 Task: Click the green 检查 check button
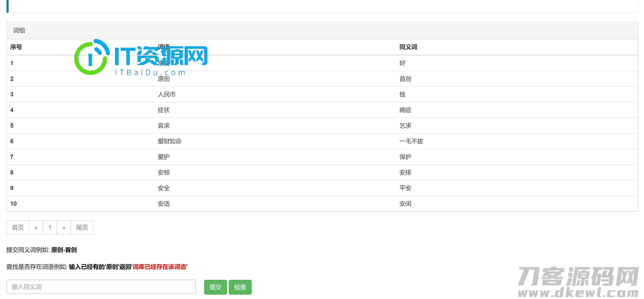point(240,287)
